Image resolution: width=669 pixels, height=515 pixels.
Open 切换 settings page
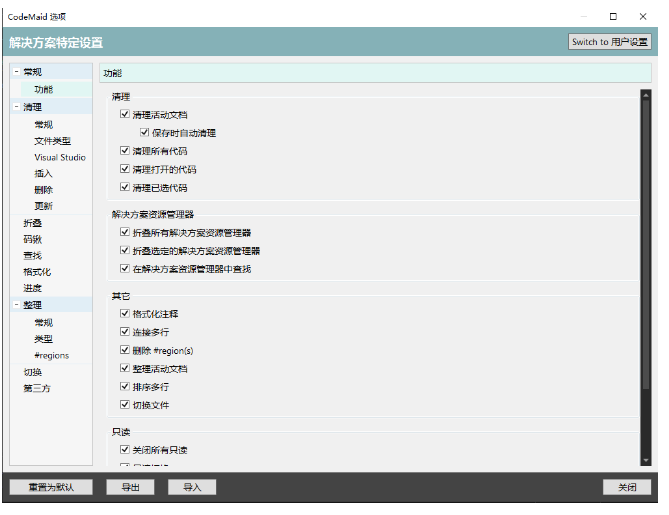click(x=32, y=372)
